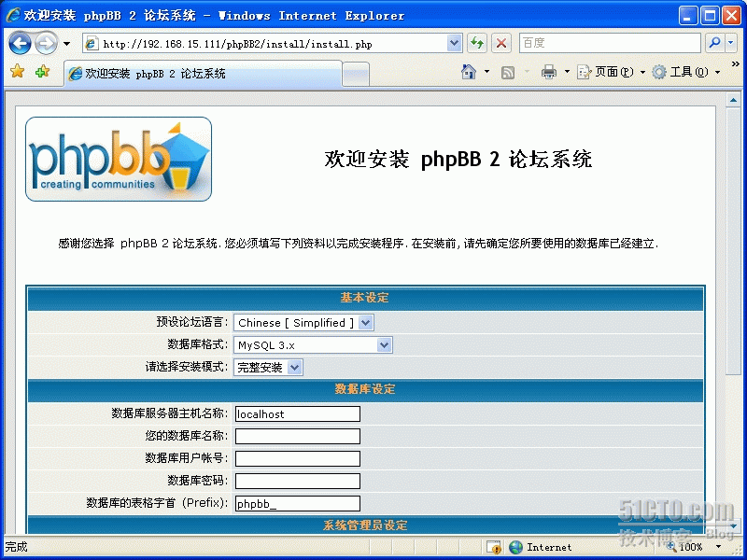
Task: Click the scrollbar up arrow
Action: pos(733,100)
